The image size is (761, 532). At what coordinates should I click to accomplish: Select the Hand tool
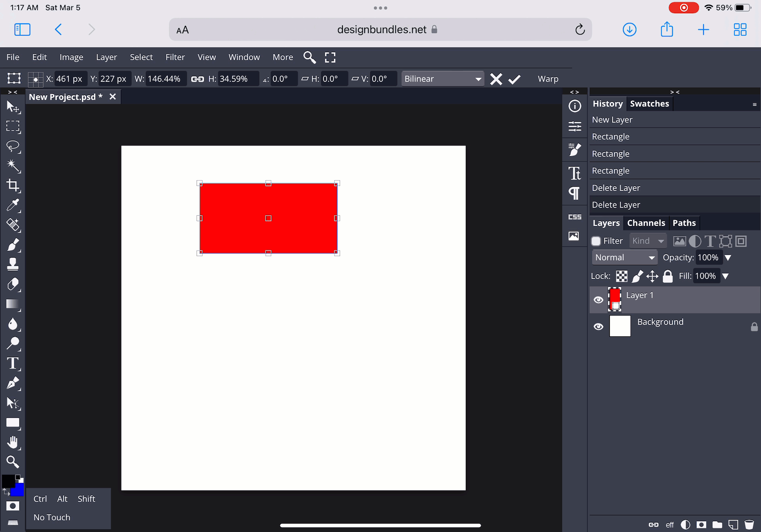coord(13,442)
